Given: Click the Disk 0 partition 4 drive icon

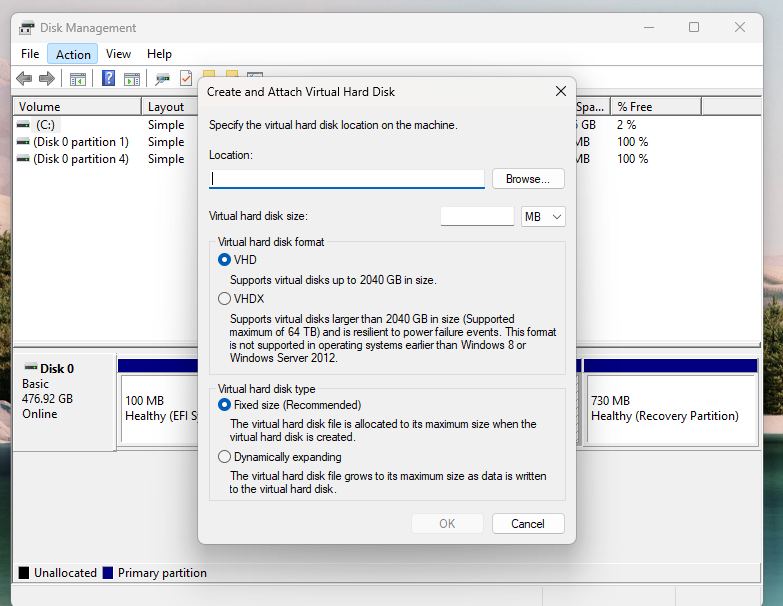Looking at the screenshot, I should 23,159.
